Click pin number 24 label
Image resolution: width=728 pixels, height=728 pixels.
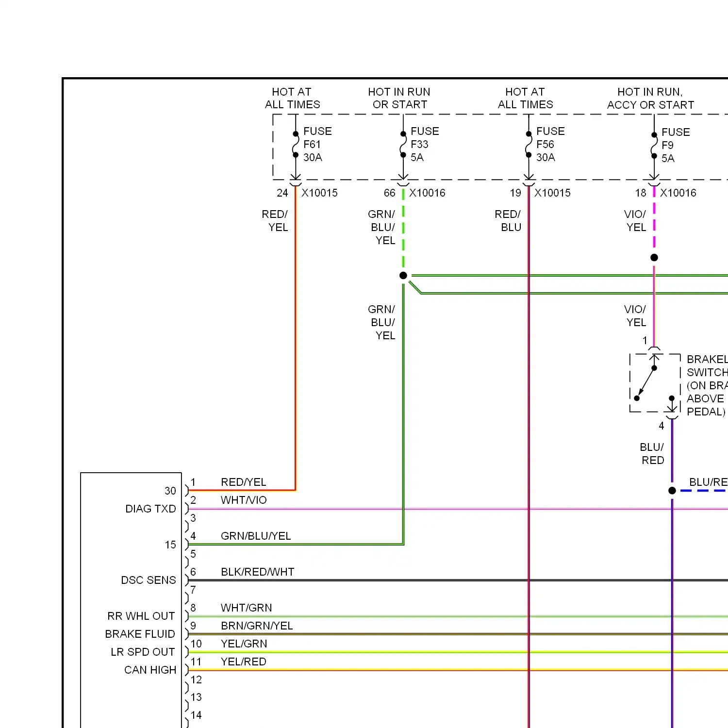282,193
